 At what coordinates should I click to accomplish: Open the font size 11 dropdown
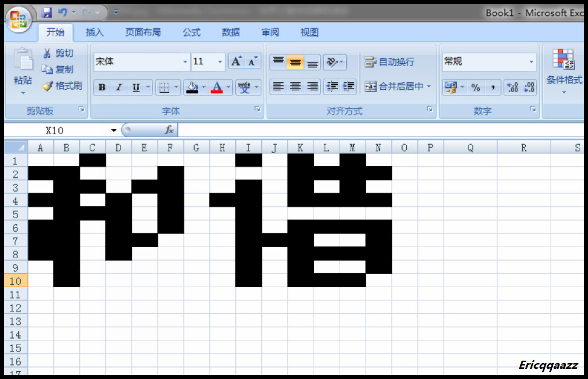pyautogui.click(x=220, y=62)
